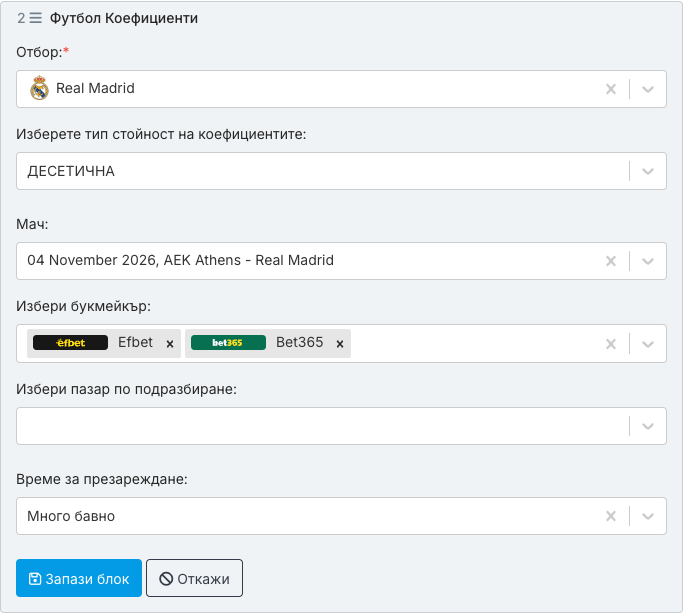
Task: Expand the bookmaker selection dropdown
Action: (x=648, y=344)
